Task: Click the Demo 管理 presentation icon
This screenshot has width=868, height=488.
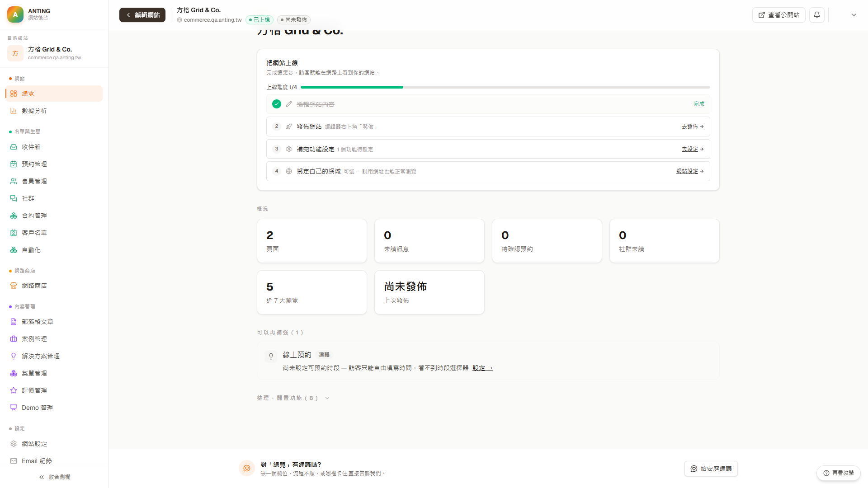Action: tap(14, 408)
